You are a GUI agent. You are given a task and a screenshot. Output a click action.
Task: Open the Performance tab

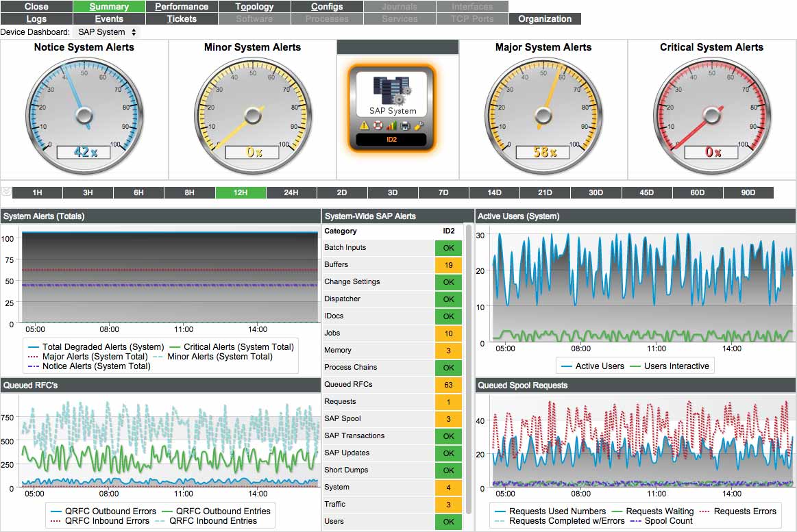point(182,7)
